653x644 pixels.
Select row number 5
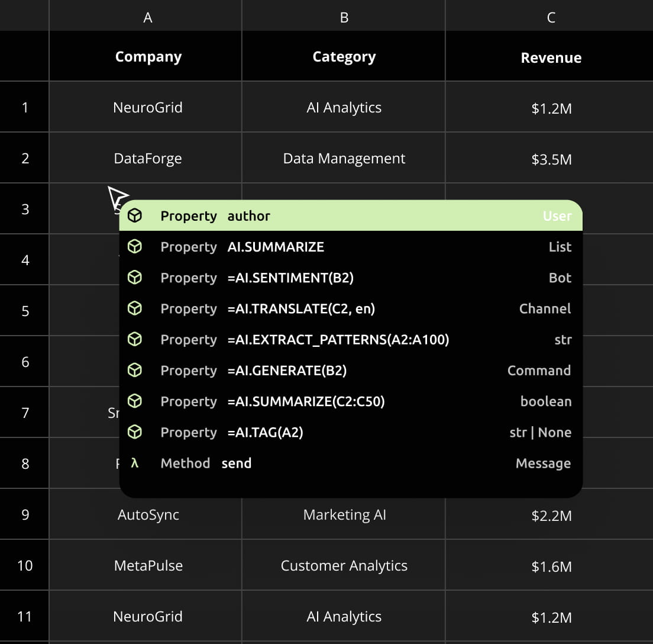[25, 310]
